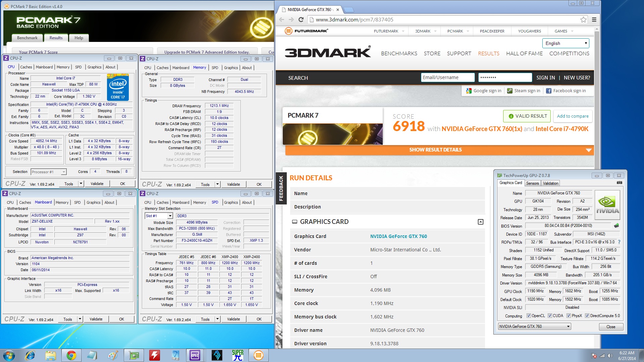The image size is (644, 362).
Task: Uncheck the OpenCL checkbox in GPU-Z
Action: (x=529, y=316)
